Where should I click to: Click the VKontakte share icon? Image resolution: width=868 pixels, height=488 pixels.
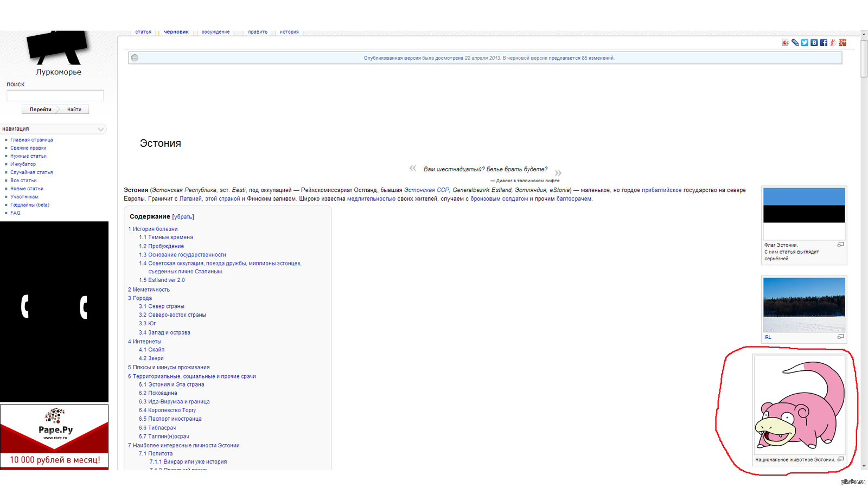point(814,43)
